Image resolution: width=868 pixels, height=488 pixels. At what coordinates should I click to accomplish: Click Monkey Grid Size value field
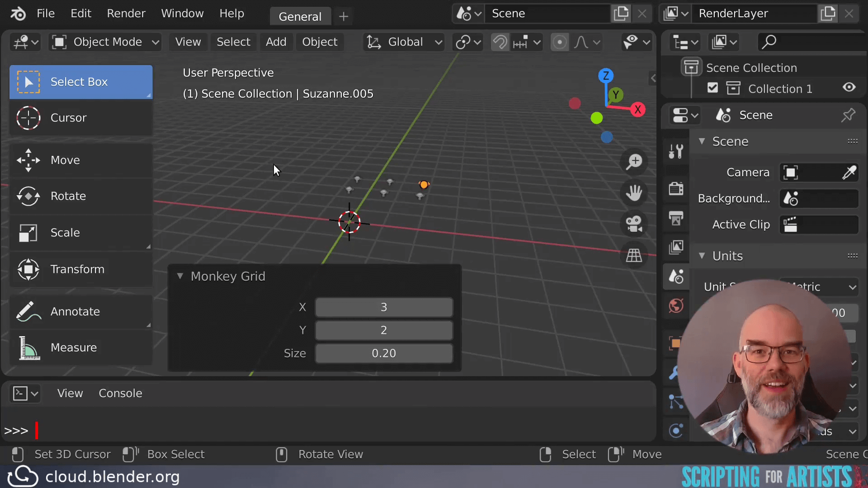point(384,353)
